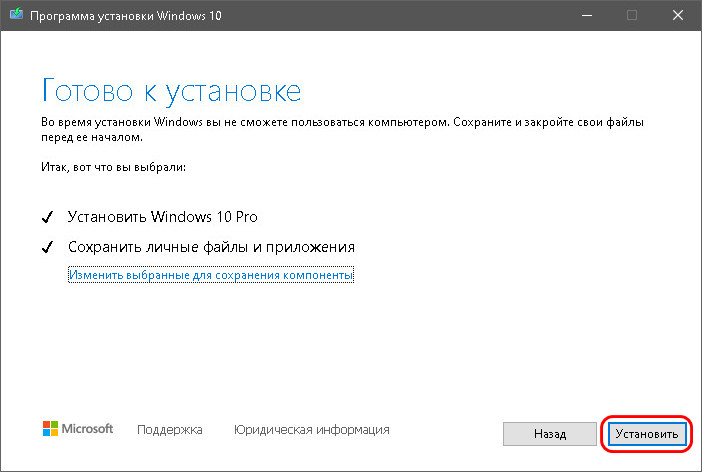Image resolution: width=702 pixels, height=472 pixels.
Task: Click the checkmark beside Сохранить личные файлы
Action: (47, 247)
